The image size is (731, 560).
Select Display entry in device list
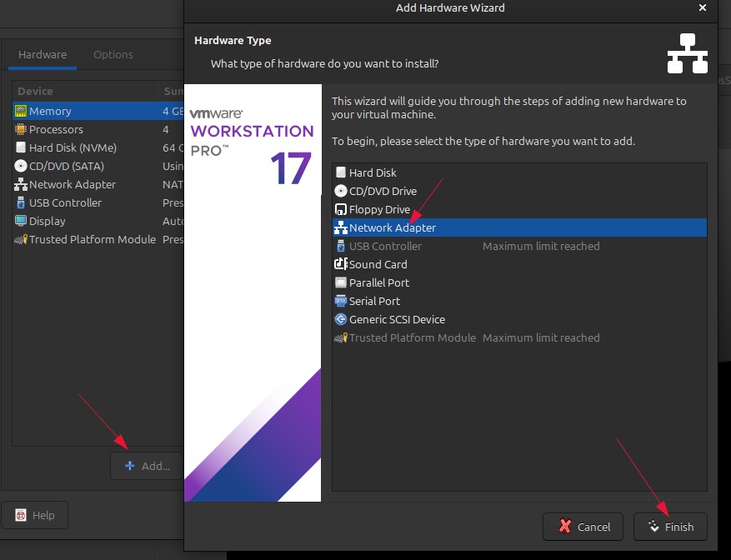(x=48, y=221)
